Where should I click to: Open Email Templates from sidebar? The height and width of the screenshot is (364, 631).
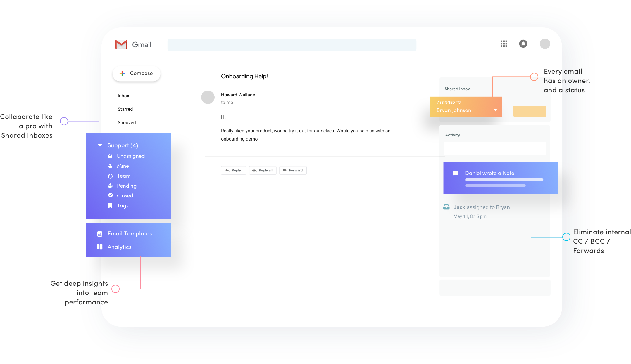point(129,234)
